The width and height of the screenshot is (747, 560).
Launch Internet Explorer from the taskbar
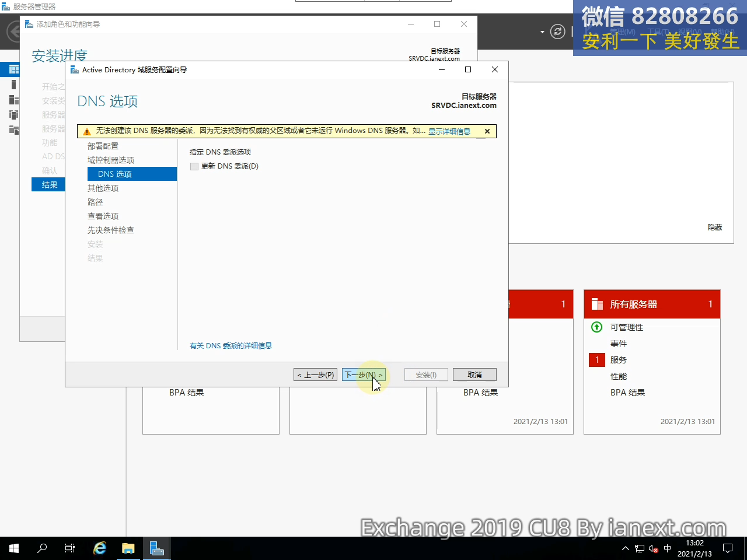click(100, 548)
